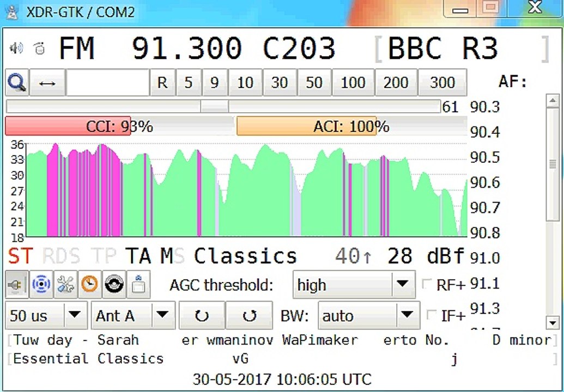Open the orange clock scheduler icon

click(x=90, y=285)
